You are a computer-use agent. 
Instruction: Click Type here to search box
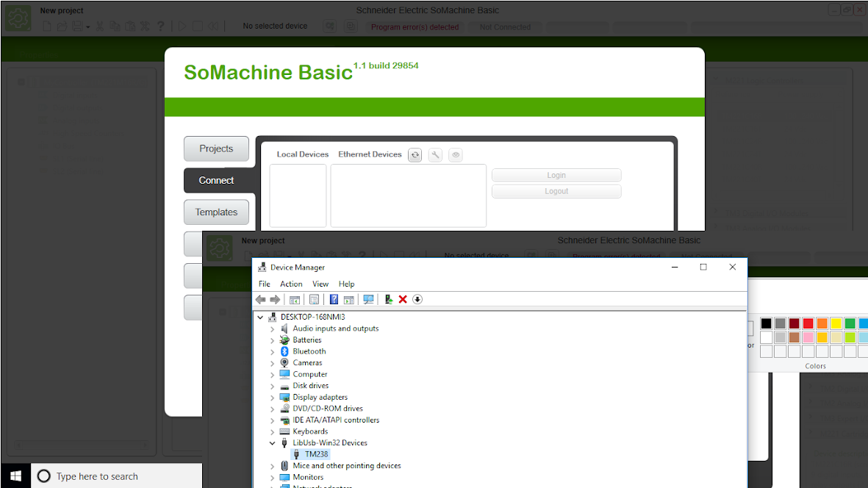116,476
